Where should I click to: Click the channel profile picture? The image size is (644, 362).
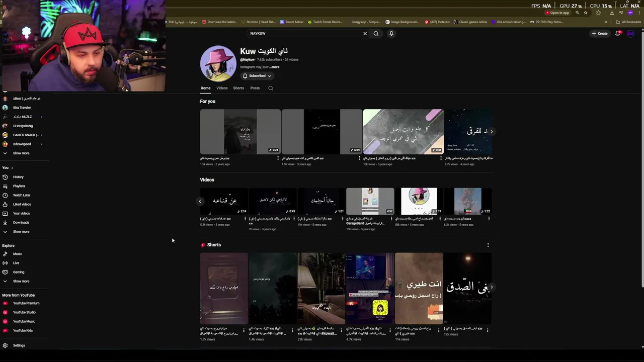point(218,63)
